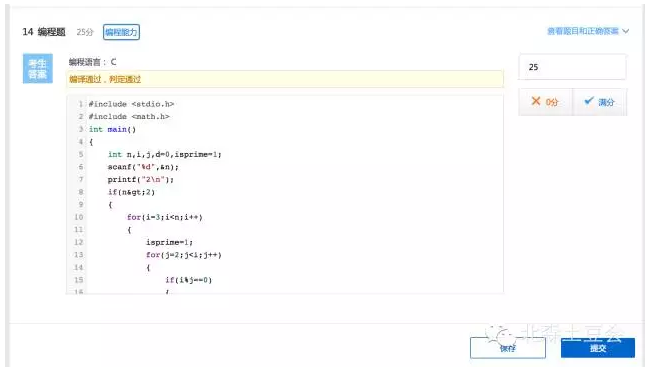Click the if(n&gt;2) code line
Image resolution: width=652 pixels, height=371 pixels.
pos(131,192)
